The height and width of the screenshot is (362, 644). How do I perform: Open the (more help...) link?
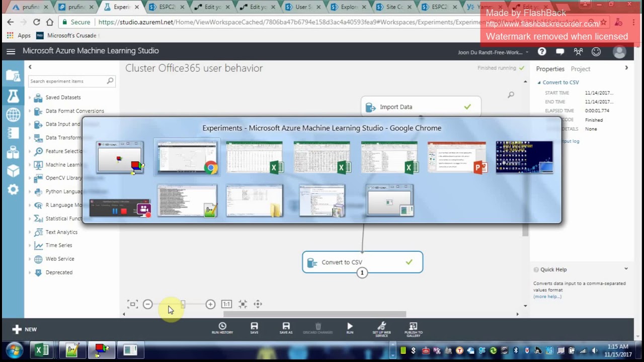click(547, 297)
